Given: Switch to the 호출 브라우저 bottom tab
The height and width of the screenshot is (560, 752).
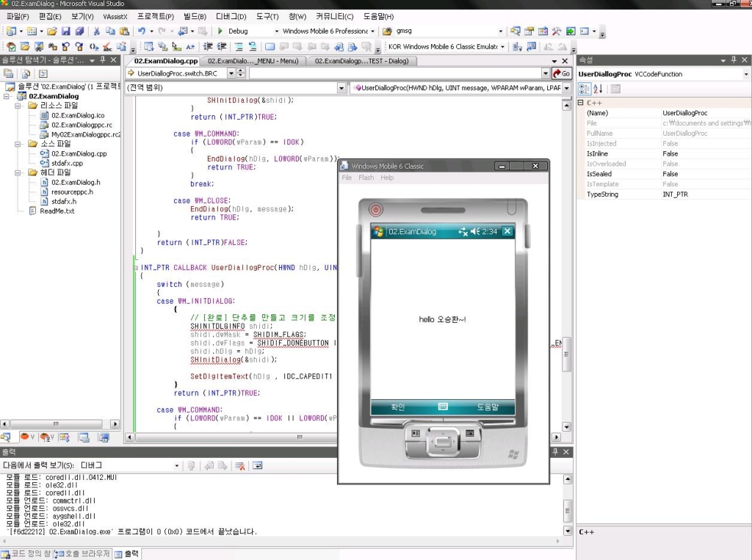Looking at the screenshot, I should (83, 554).
